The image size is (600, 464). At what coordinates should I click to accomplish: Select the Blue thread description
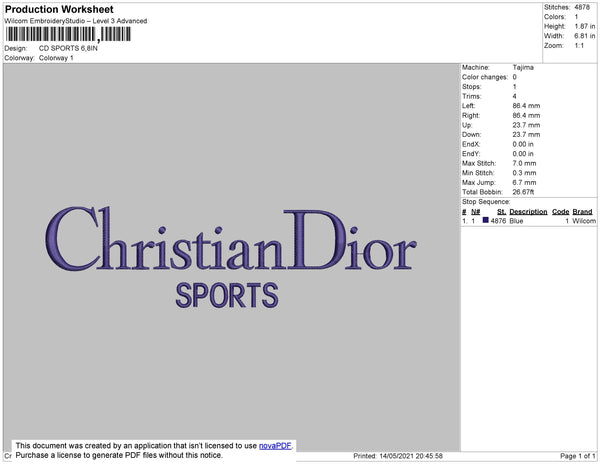[516, 221]
